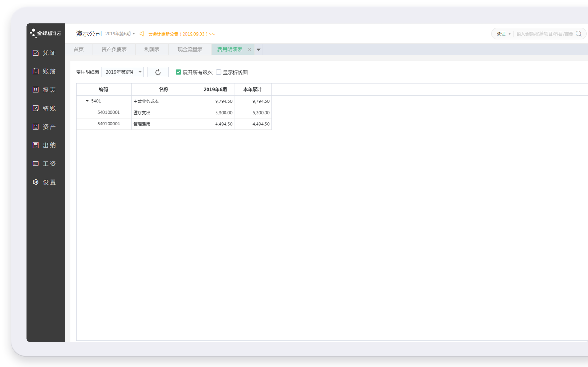Open the 报表 reports sidebar icon
Viewport: 588px width, 367px height.
click(36, 90)
